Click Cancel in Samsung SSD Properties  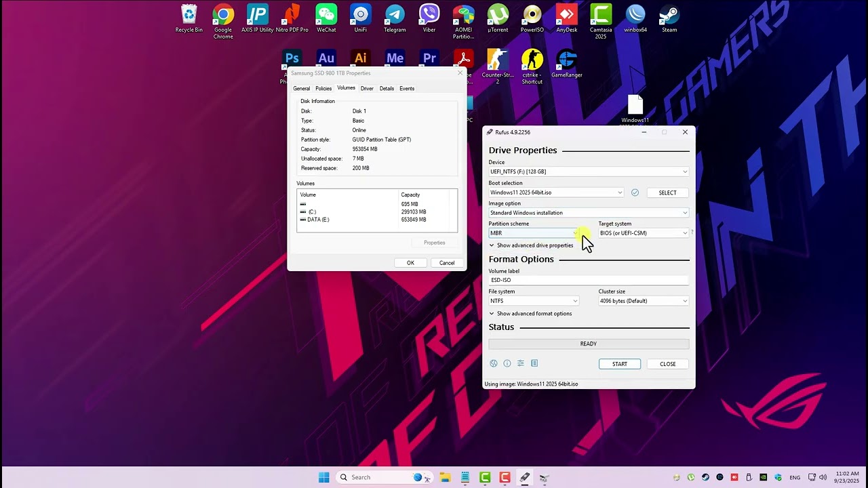pos(447,263)
